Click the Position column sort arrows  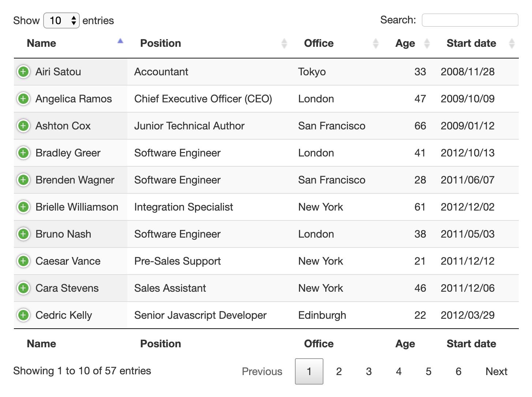point(285,43)
